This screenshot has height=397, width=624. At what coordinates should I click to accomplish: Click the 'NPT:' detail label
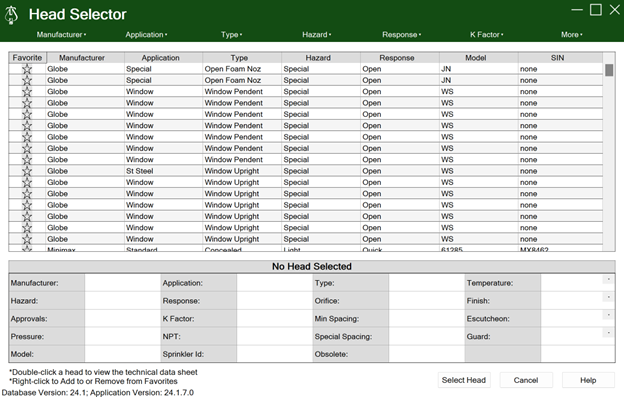[x=172, y=337]
